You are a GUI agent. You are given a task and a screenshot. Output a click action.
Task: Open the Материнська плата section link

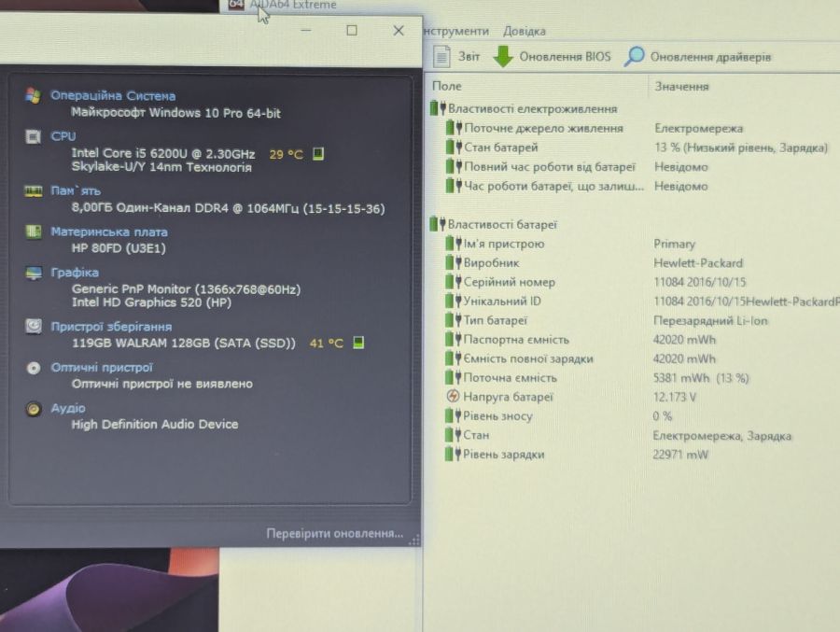109,232
